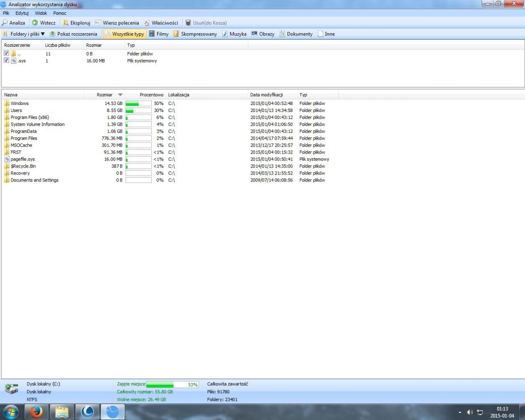
Task: Filter by Dokumenty files
Action: tap(296, 34)
